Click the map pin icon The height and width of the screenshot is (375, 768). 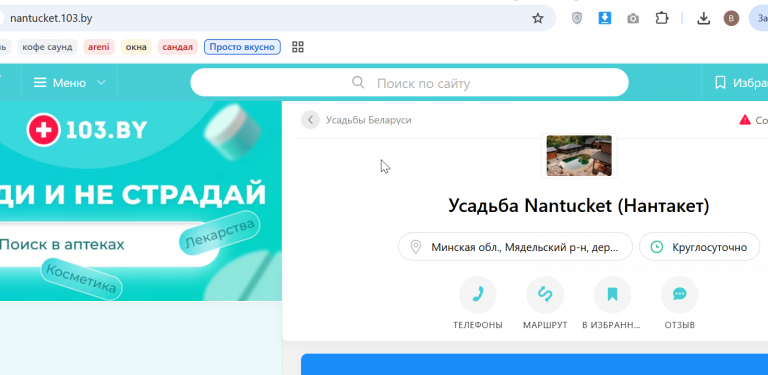415,247
